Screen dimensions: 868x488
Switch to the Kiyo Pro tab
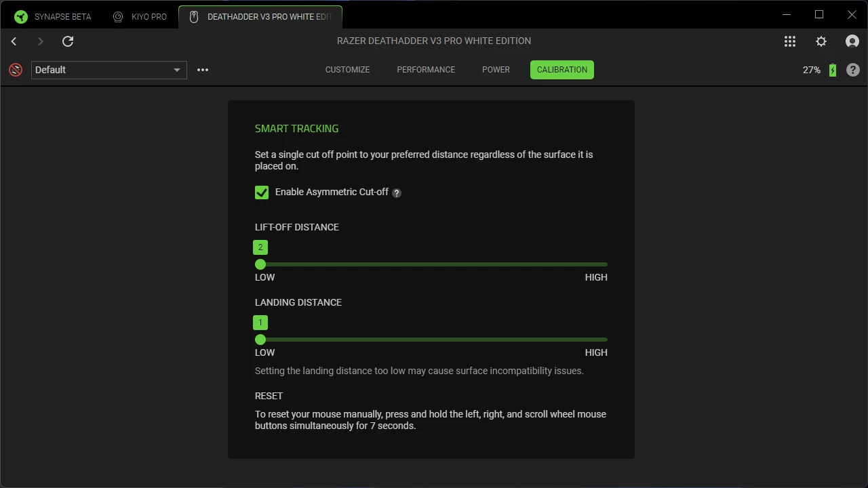coord(140,16)
